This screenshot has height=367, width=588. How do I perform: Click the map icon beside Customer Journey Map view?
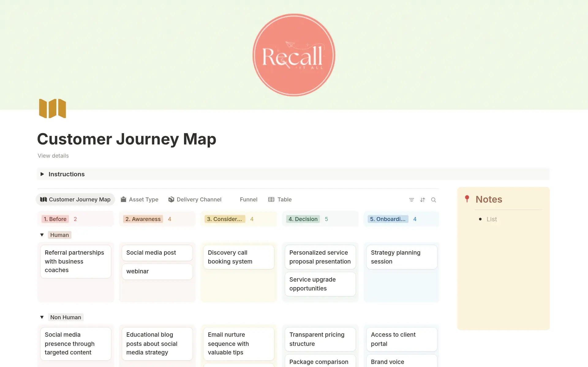coord(44,200)
